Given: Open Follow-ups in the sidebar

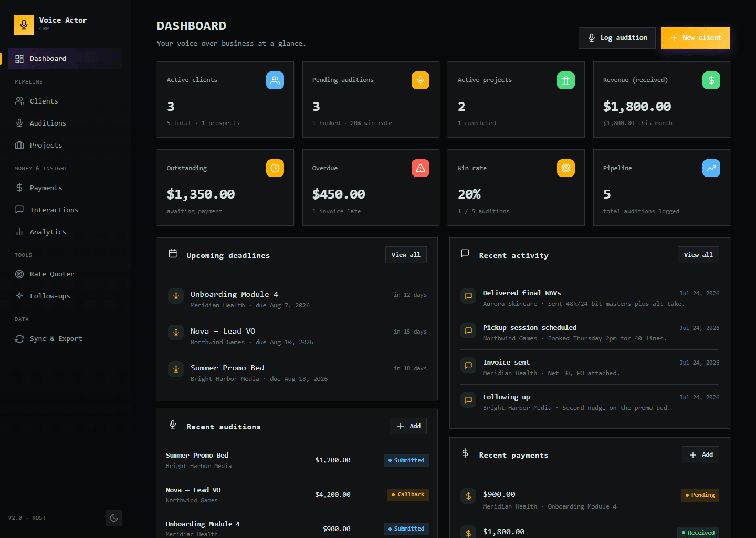Looking at the screenshot, I should tap(65, 296).
